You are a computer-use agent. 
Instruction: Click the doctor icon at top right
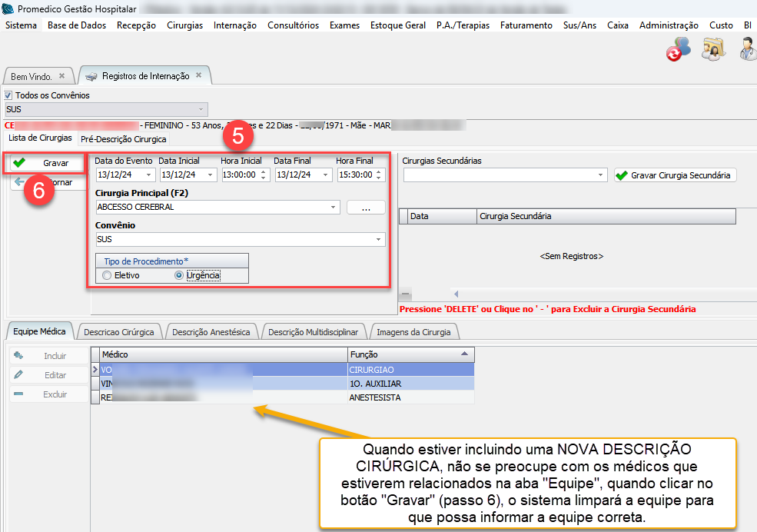click(x=748, y=50)
